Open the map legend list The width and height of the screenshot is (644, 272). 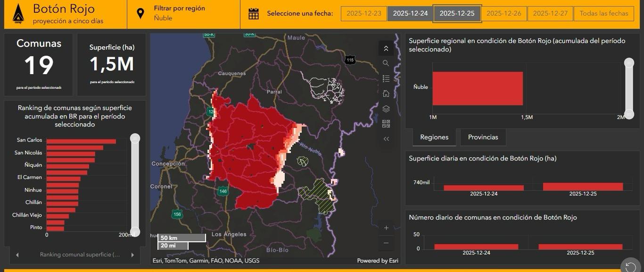pyautogui.click(x=386, y=78)
